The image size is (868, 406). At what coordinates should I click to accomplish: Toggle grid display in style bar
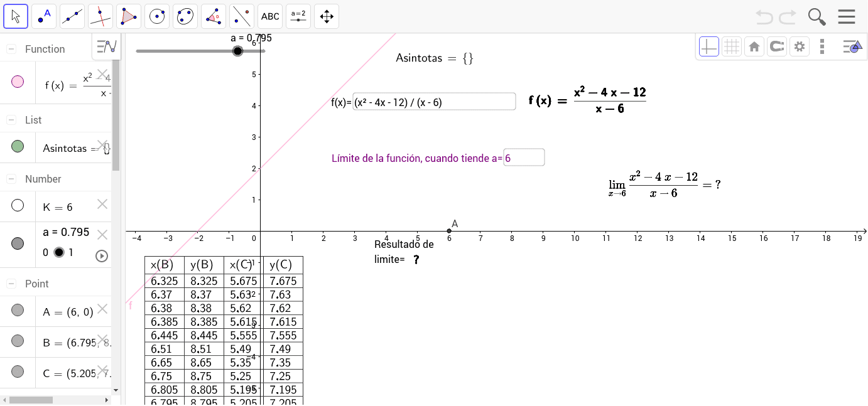732,46
